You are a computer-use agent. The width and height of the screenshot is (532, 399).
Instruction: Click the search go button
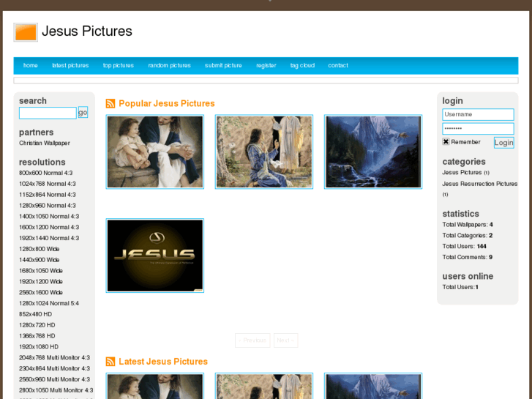83,113
